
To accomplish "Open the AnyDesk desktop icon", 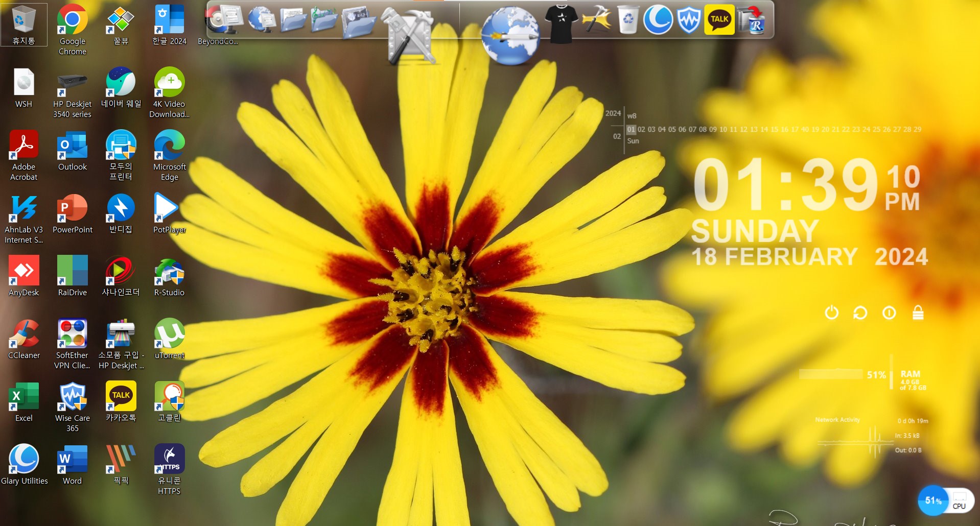I will (x=24, y=276).
